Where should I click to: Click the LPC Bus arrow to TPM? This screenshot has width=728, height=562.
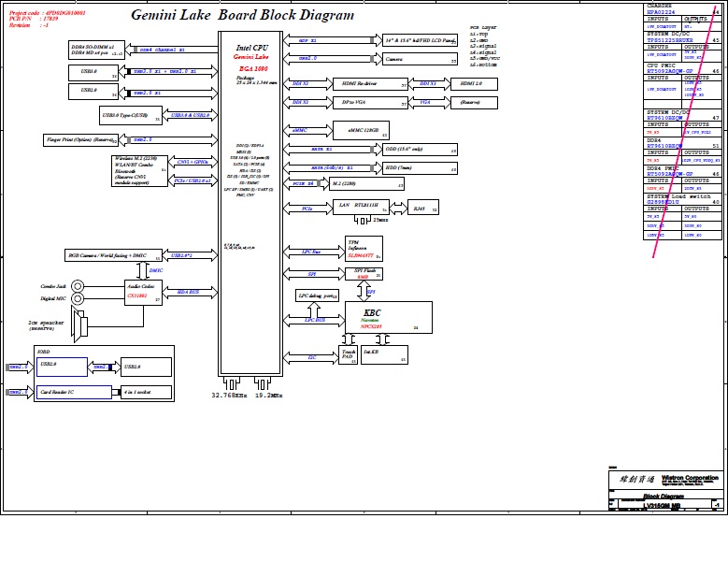312,252
